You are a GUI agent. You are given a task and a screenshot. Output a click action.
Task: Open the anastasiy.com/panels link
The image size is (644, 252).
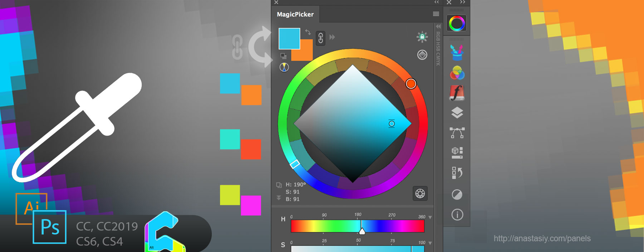tap(542, 238)
